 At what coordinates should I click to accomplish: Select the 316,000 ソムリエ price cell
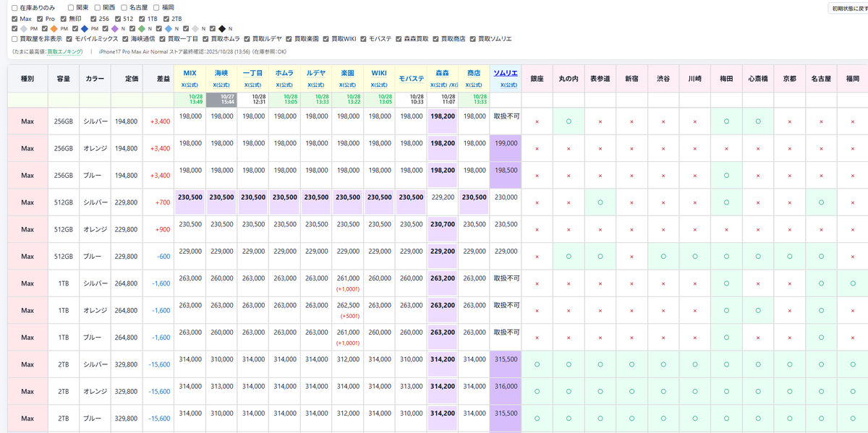506,391
